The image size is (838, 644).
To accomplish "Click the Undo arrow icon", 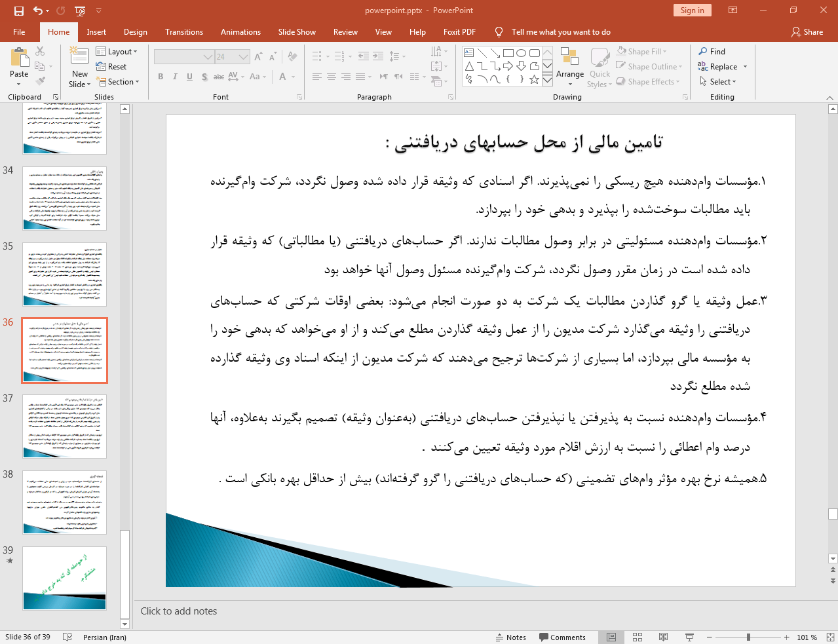I will pos(38,10).
